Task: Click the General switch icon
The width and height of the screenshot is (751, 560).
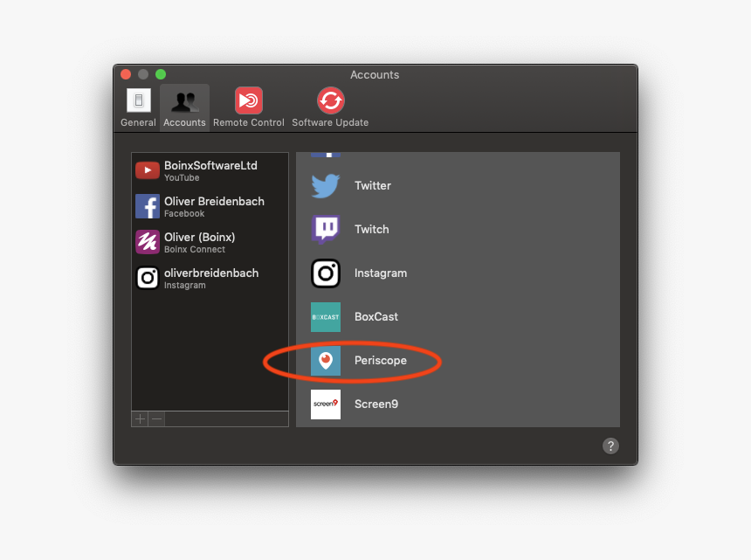Action: coord(139,100)
